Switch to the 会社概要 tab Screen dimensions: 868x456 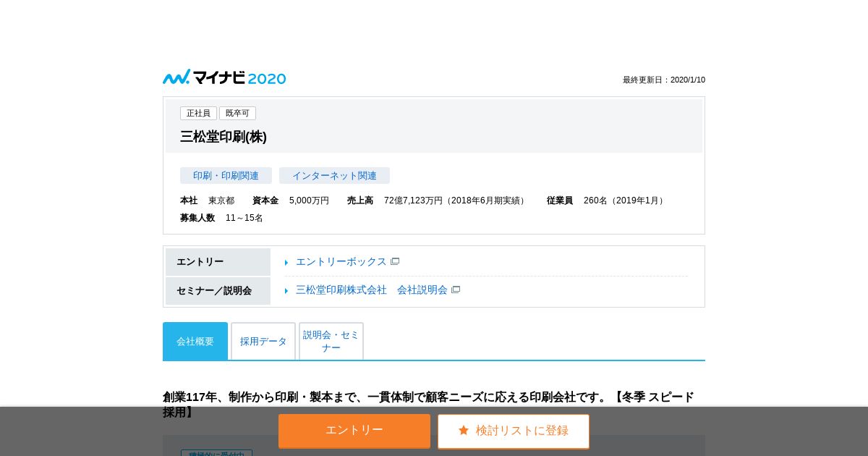[x=195, y=341]
